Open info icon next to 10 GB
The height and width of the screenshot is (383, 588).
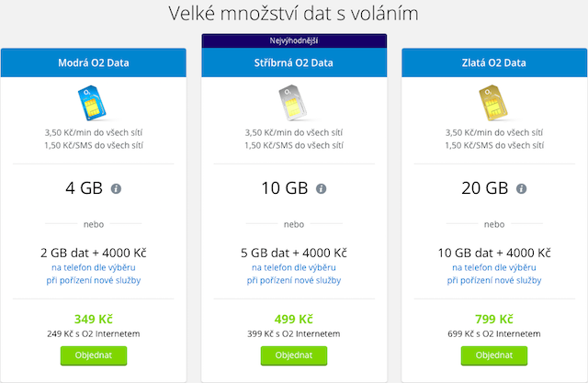[321, 189]
